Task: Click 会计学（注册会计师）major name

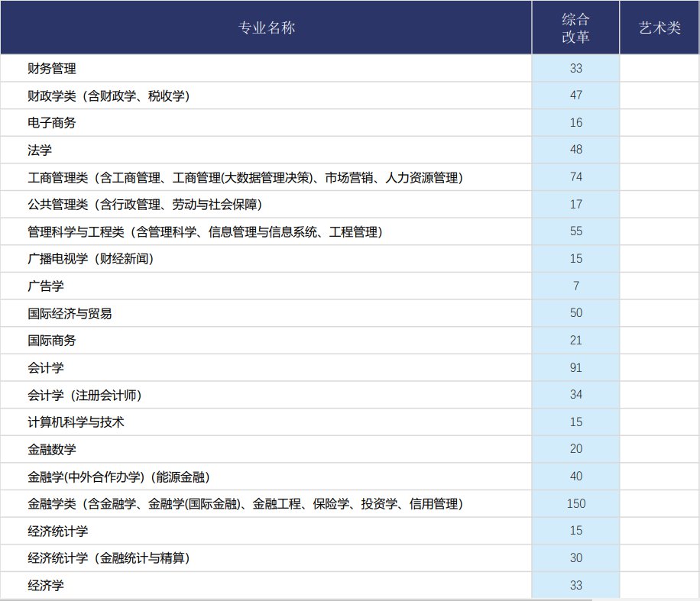Action: click(x=84, y=395)
